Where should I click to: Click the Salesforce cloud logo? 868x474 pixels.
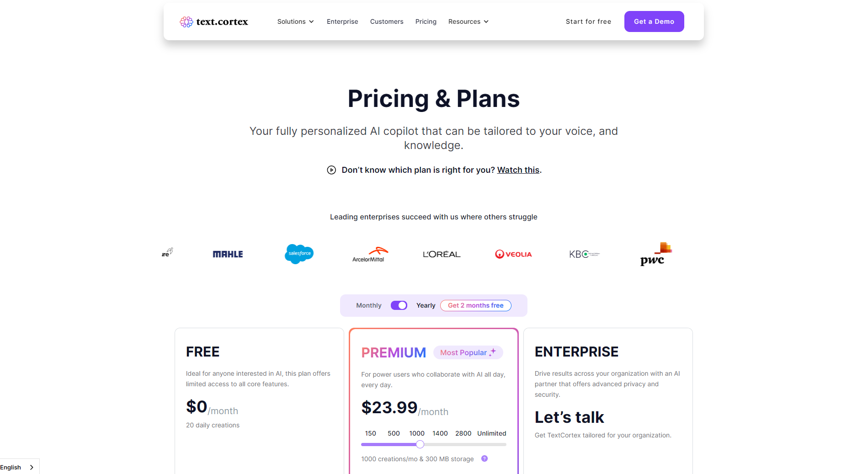click(x=299, y=254)
